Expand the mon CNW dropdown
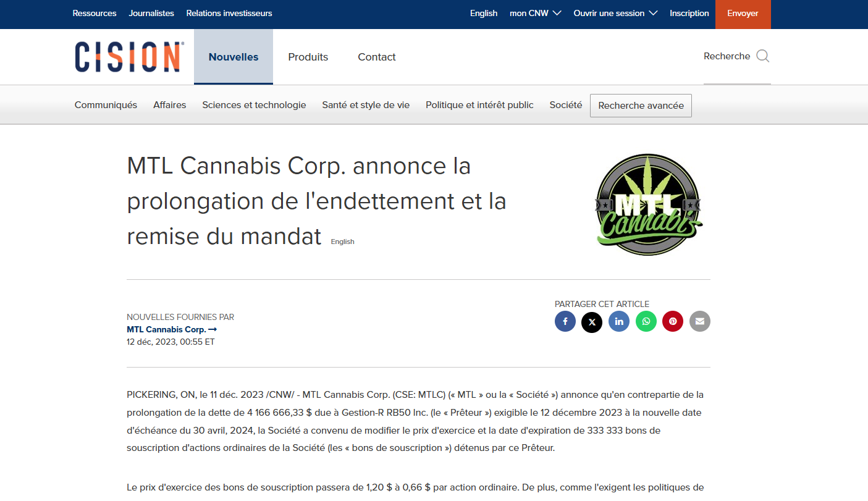Screen dimensions: 868x501 tap(535, 13)
